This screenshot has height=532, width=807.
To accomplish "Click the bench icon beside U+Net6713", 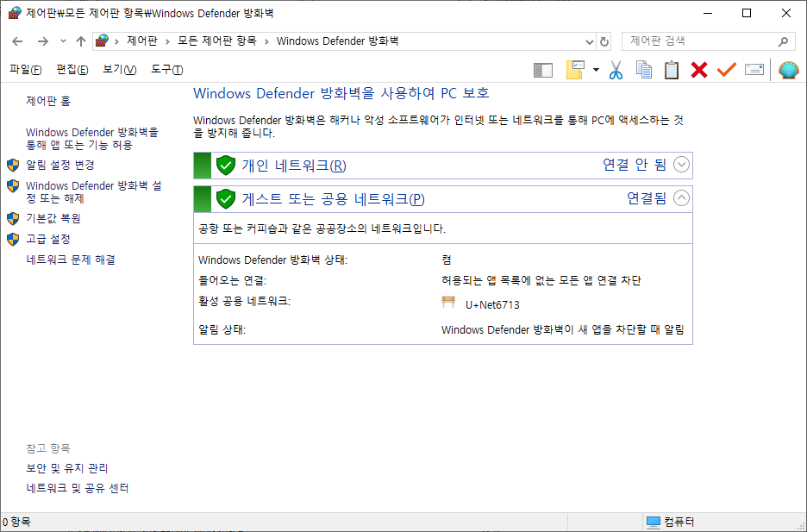I will 448,302.
